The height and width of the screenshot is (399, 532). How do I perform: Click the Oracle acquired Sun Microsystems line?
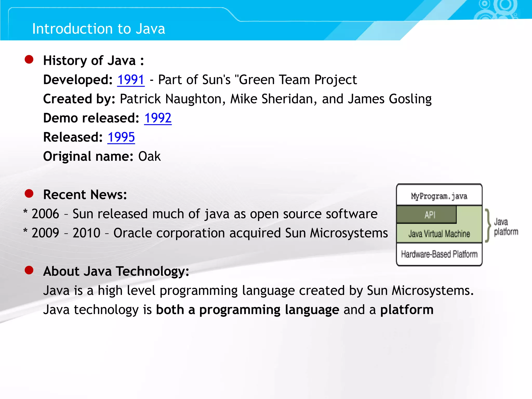coord(205,233)
